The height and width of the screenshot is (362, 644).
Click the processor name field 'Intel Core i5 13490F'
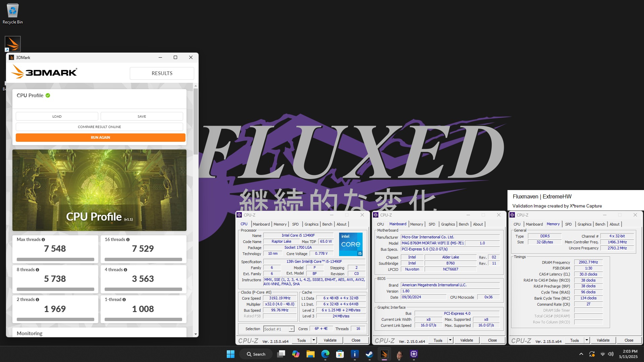point(298,235)
